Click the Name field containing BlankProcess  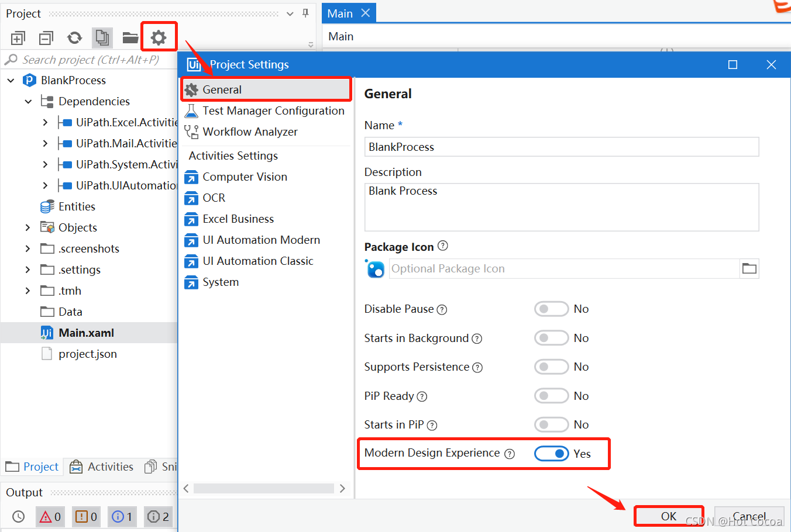(562, 147)
